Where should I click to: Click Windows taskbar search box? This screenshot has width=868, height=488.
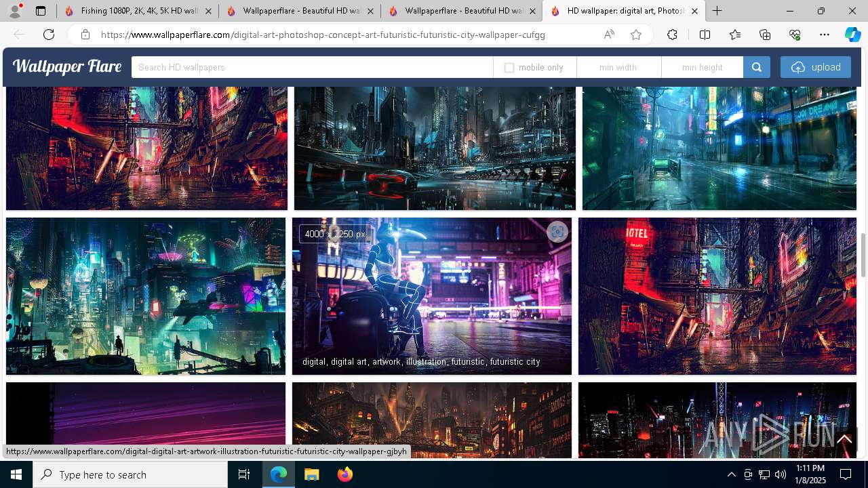[130, 474]
